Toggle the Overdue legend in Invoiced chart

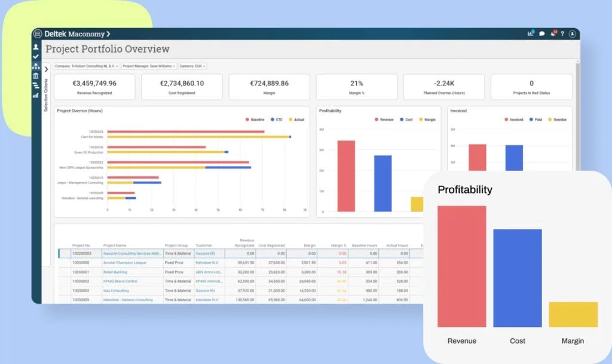[x=558, y=120]
